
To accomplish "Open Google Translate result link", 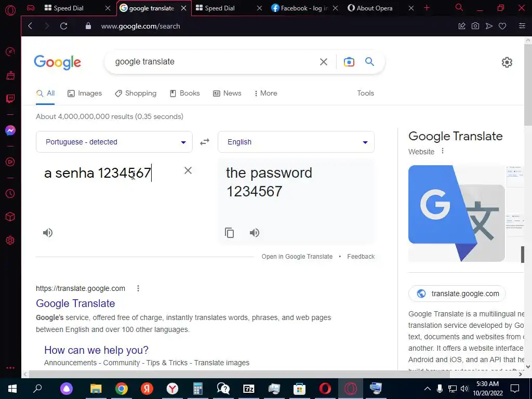I will click(75, 303).
